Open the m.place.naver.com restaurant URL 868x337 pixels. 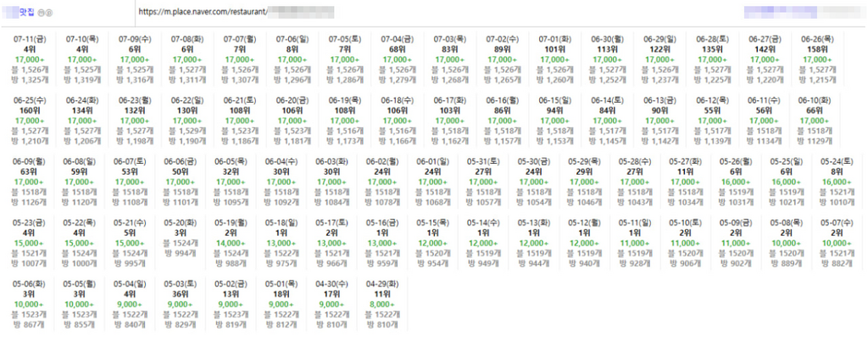coord(236,11)
